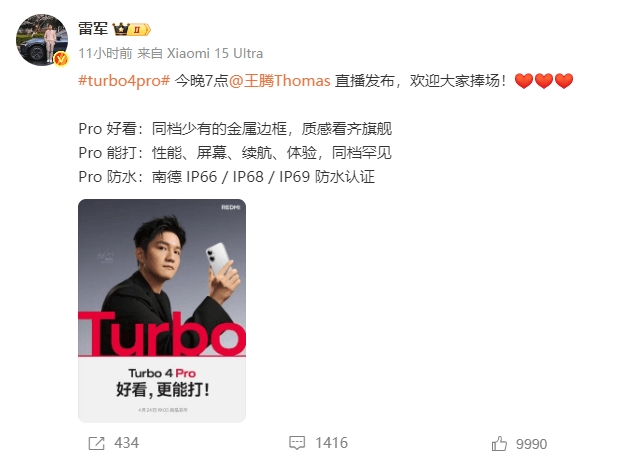Click the last red heart emoji
Screen dimensions: 624x458
pos(564,81)
